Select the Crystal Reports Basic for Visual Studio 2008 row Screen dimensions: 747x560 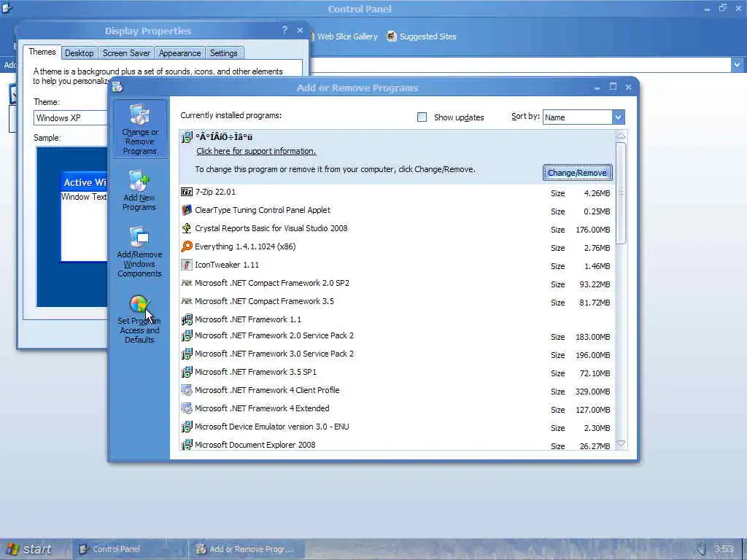(396, 228)
